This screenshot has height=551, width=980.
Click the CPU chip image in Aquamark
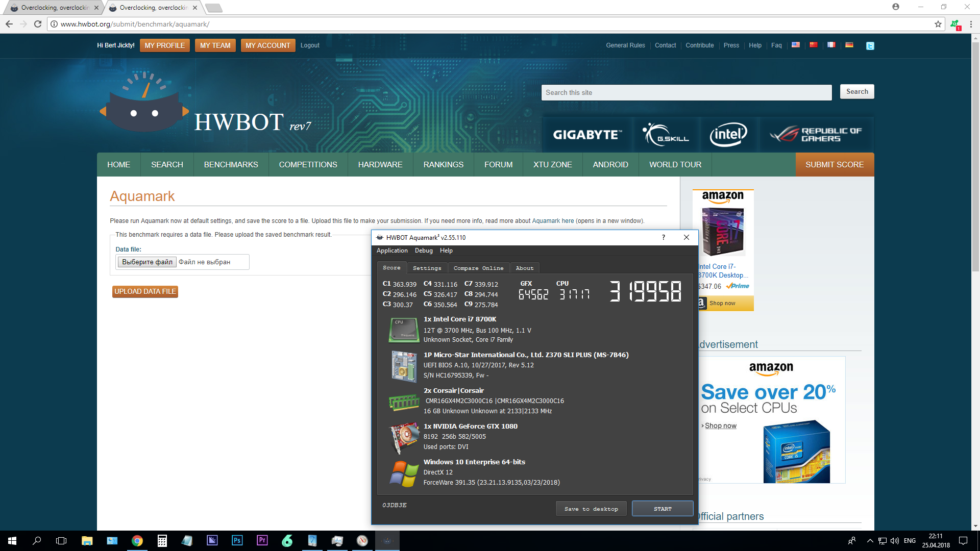[404, 330]
